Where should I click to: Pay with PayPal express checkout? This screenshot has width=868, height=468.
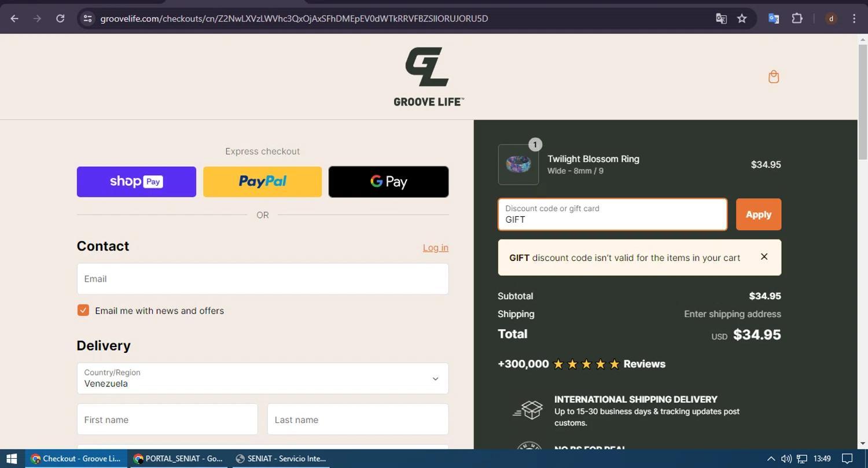pos(262,182)
